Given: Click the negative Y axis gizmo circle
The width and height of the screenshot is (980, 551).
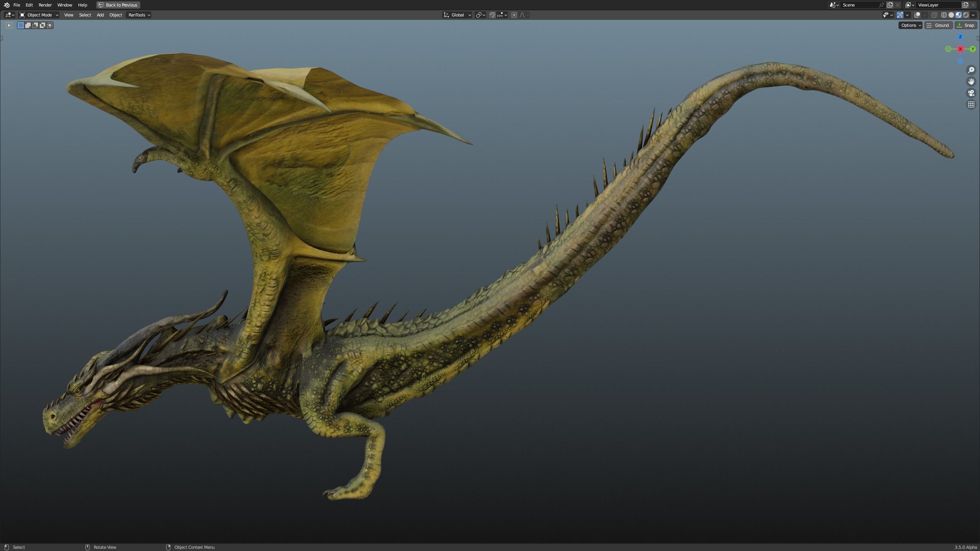Looking at the screenshot, I should 948,49.
